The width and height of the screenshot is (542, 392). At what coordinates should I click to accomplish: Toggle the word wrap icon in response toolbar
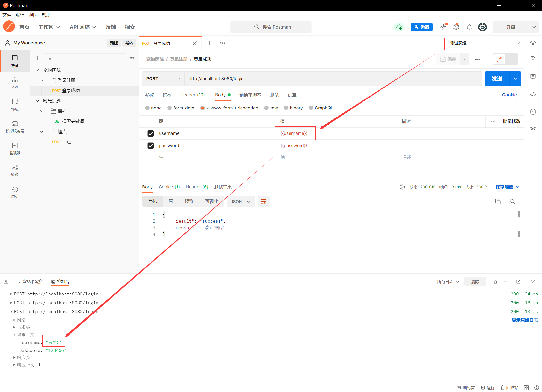click(263, 202)
